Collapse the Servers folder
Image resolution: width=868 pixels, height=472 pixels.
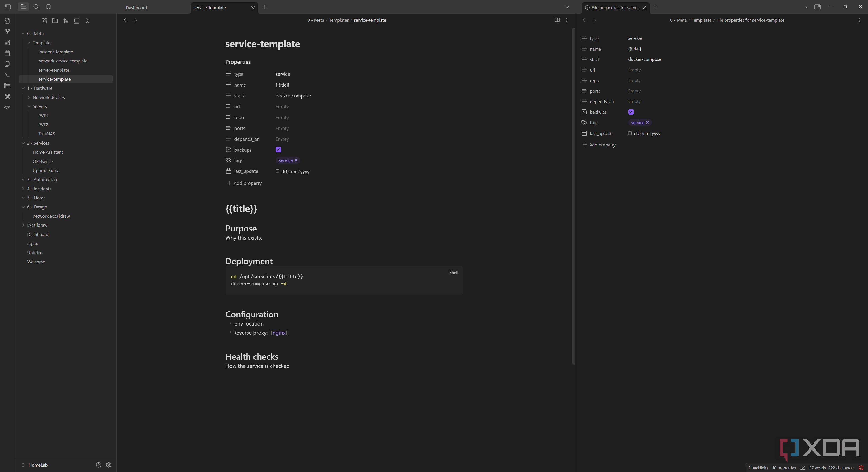[x=29, y=106]
